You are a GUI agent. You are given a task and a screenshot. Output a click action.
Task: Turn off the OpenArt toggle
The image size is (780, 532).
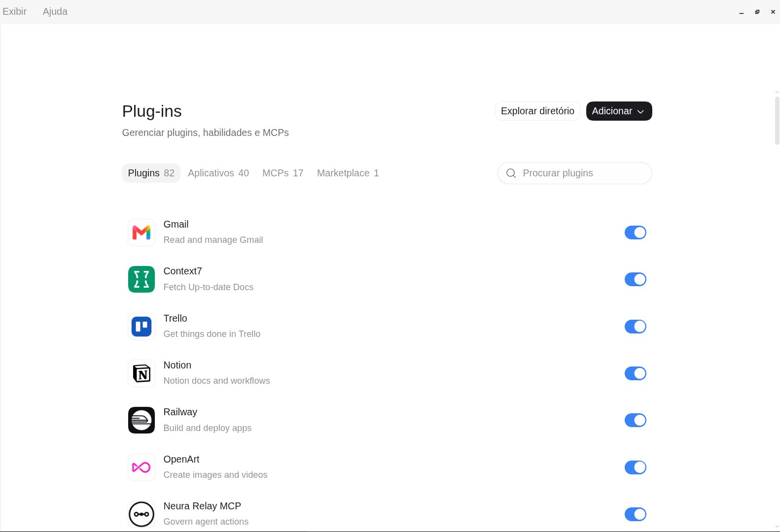635,467
